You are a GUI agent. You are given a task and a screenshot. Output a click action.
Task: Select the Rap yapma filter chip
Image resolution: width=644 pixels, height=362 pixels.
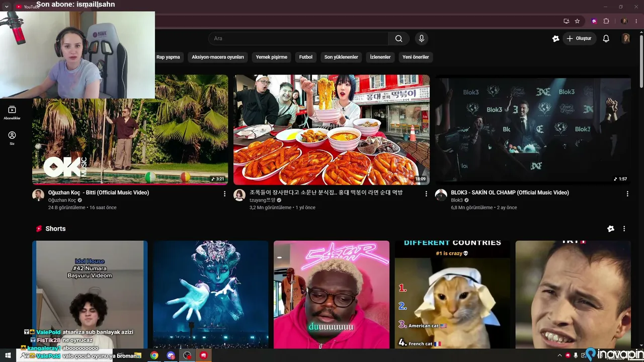(168, 57)
